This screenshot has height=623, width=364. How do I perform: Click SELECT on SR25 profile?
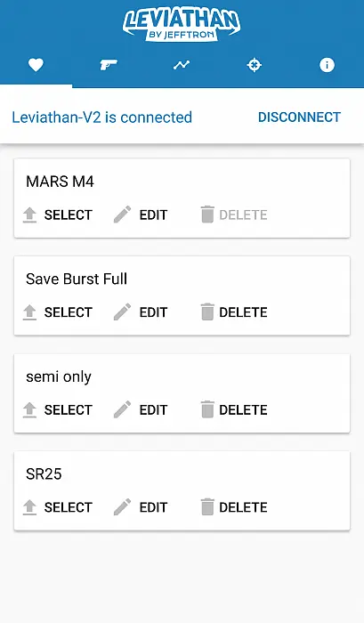coord(68,507)
